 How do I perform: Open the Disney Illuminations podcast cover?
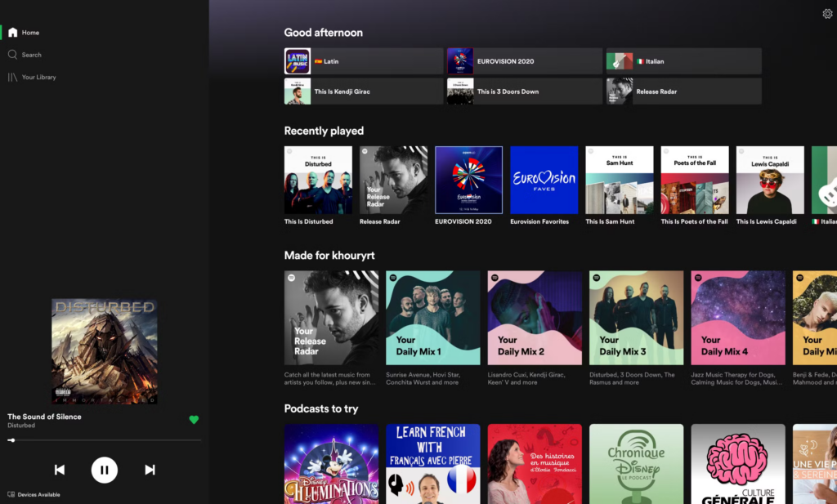[x=332, y=464]
